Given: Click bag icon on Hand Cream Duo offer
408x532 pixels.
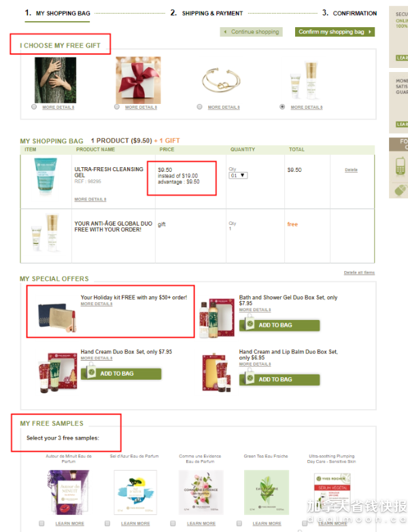Looking at the screenshot, I should click(x=91, y=372).
